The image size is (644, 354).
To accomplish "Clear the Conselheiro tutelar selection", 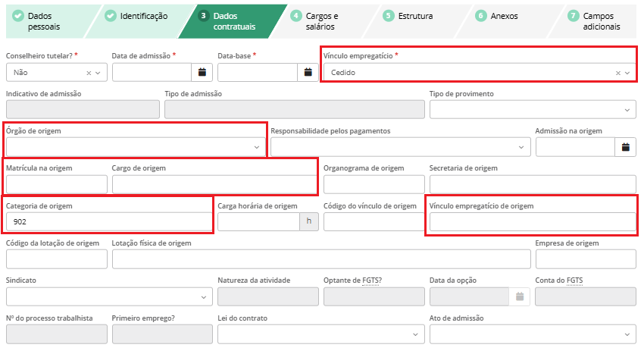I will (89, 73).
